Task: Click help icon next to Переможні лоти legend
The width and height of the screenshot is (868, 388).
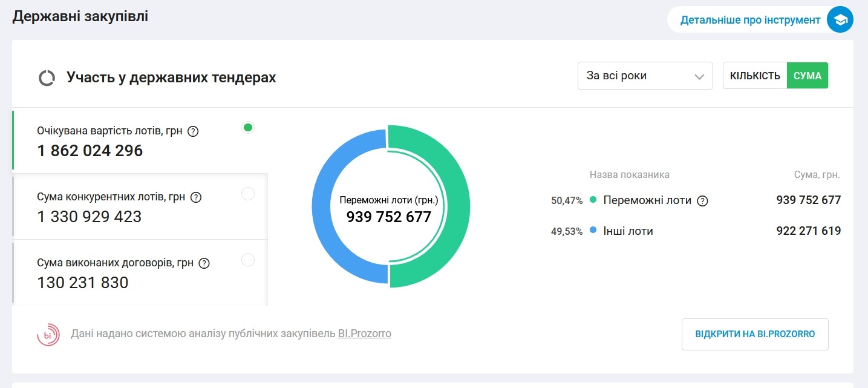Action: [702, 201]
